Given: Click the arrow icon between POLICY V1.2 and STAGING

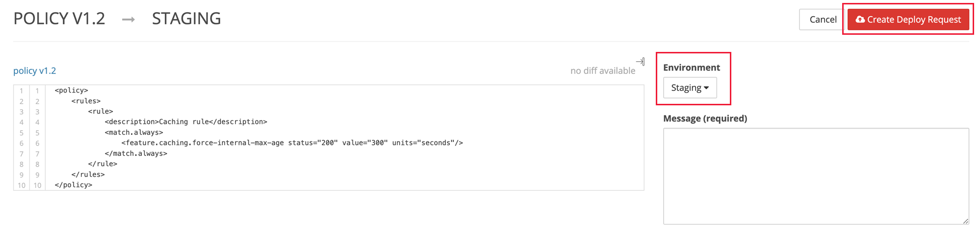Looking at the screenshot, I should (129, 20).
